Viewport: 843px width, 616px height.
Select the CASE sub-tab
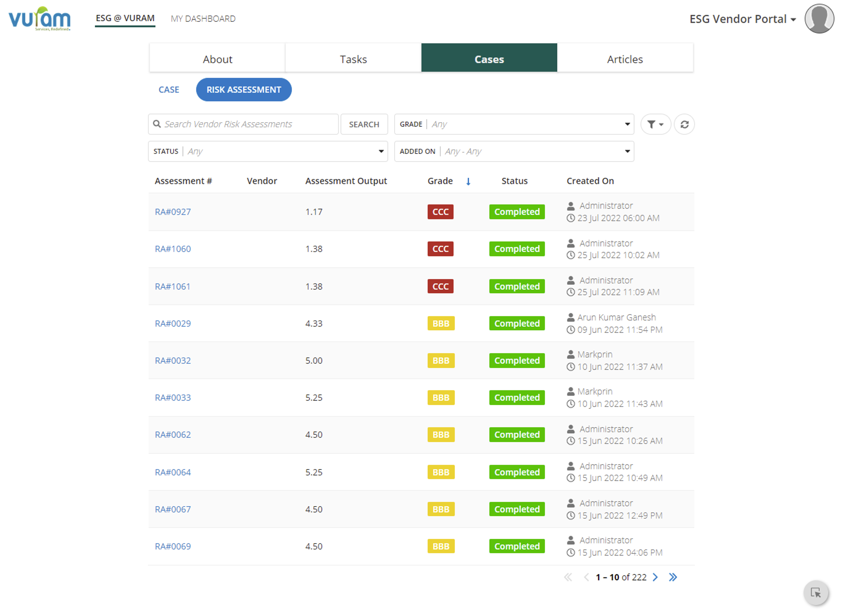pos(169,90)
